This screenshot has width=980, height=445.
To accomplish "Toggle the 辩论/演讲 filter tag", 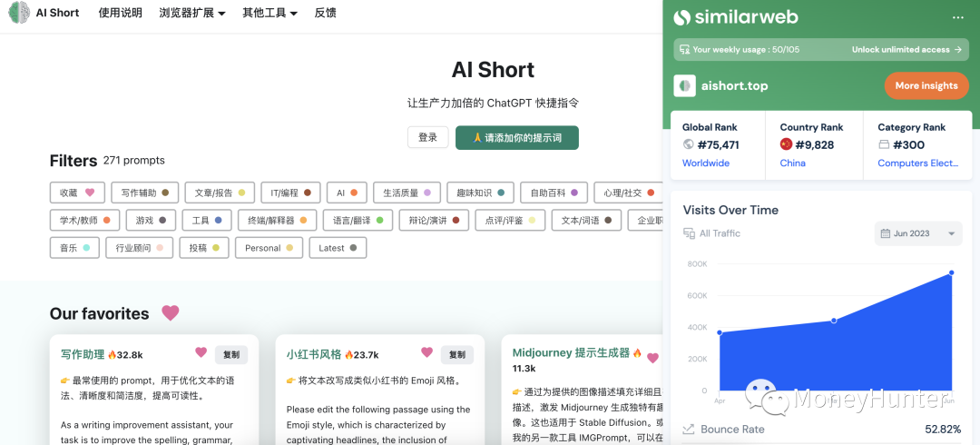I will tap(434, 221).
